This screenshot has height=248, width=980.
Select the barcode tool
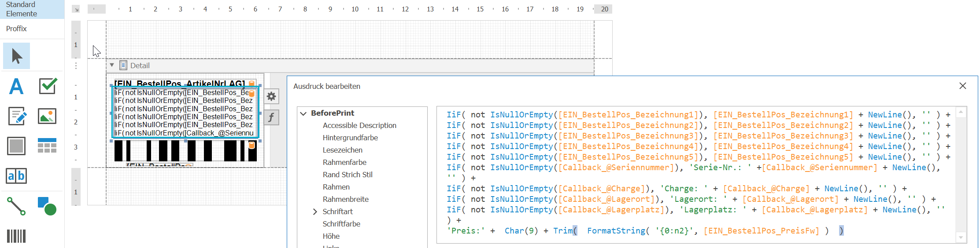[17, 236]
